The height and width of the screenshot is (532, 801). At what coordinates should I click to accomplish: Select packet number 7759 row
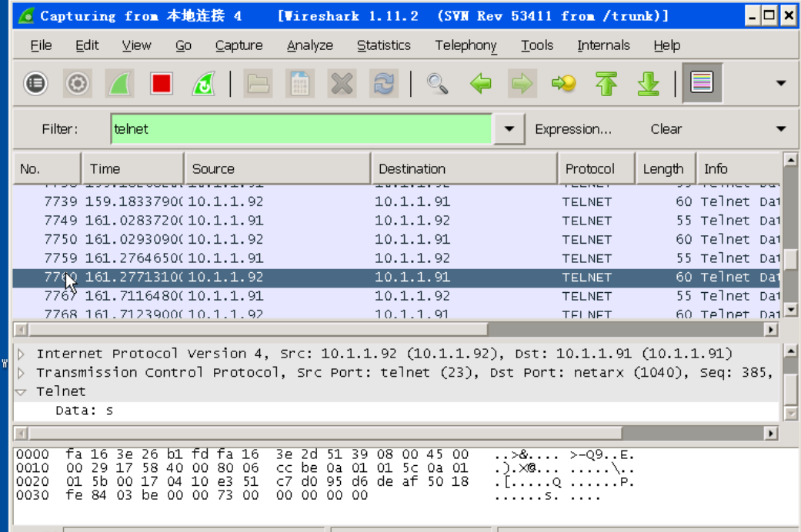[x=396, y=258]
